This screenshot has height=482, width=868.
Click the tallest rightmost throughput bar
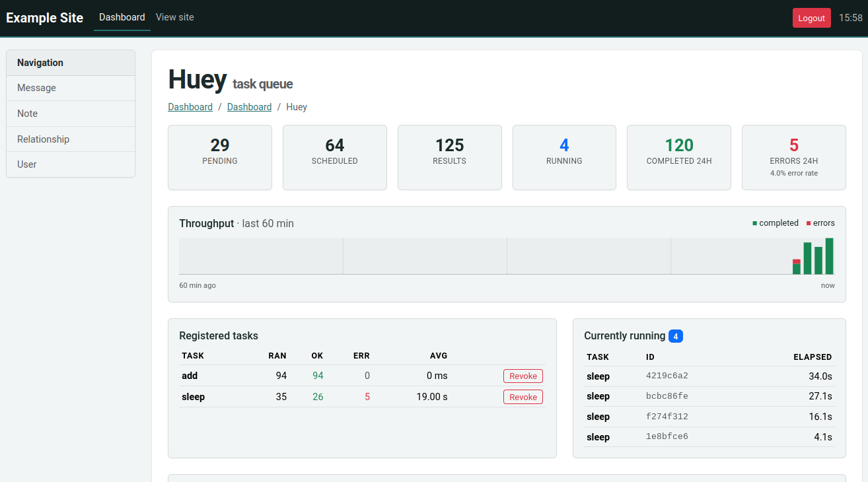tap(830, 256)
